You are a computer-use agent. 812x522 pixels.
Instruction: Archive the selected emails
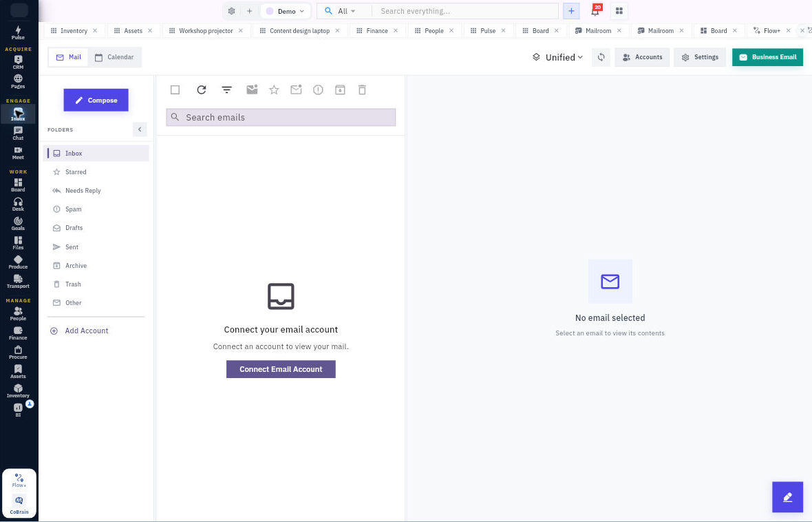(340, 90)
